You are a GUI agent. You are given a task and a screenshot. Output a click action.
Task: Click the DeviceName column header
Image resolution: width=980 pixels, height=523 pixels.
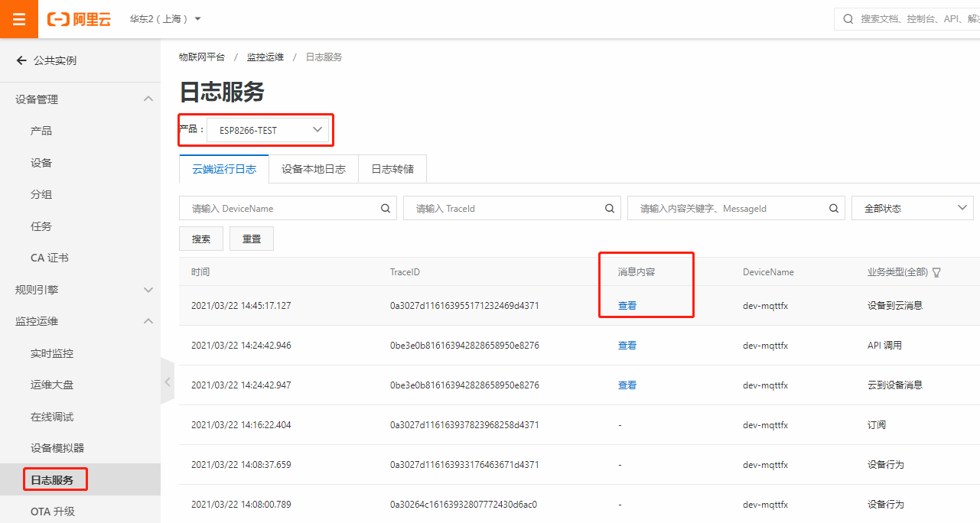tap(768, 272)
